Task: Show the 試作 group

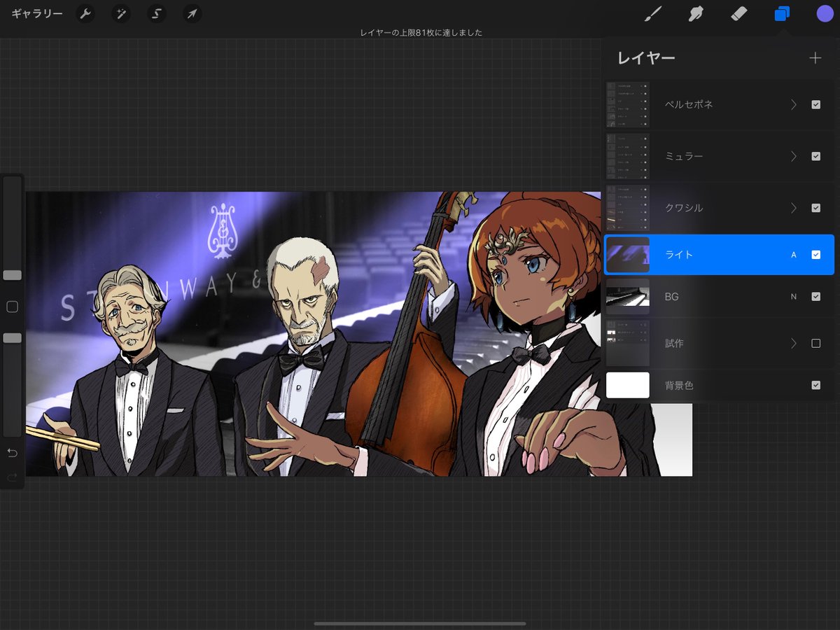Action: point(815,343)
